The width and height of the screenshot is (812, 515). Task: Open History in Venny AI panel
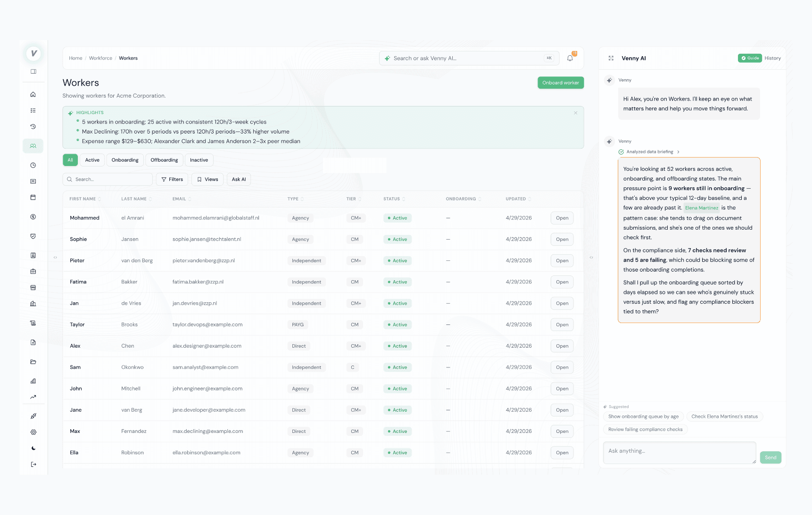tap(772, 58)
